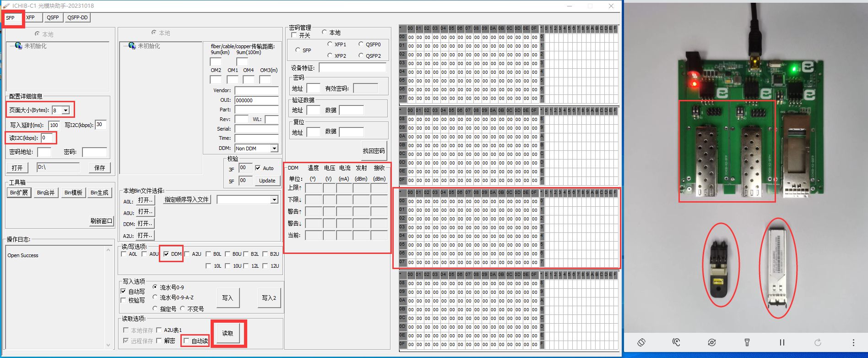Expand the Non DDM dropdown

tap(274, 149)
